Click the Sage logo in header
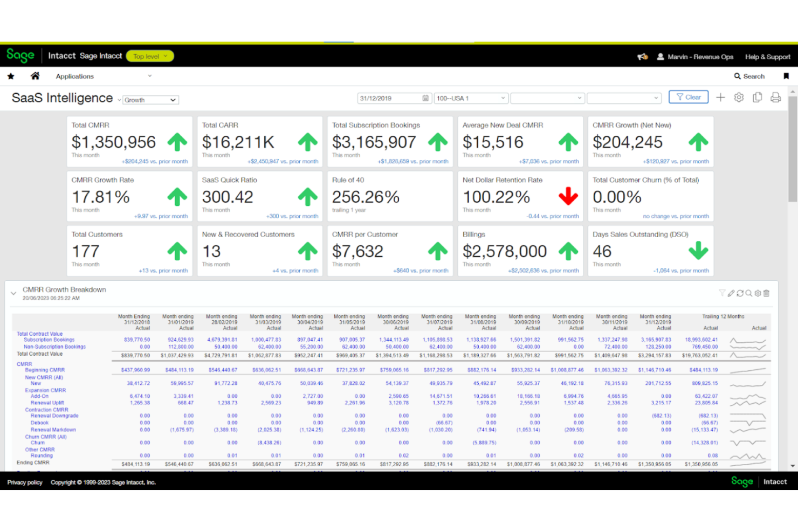798x532 pixels. click(x=20, y=56)
